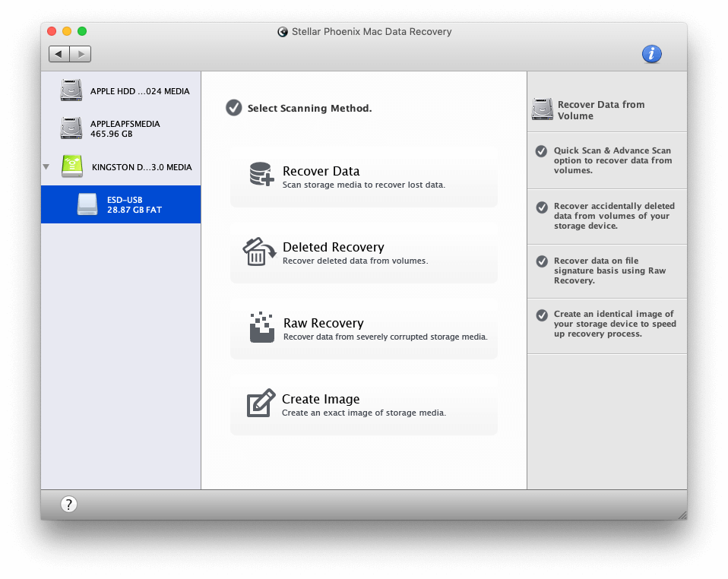Image resolution: width=728 pixels, height=579 pixels.
Task: Click the Select Scanning Method checkmark icon
Action: (x=233, y=108)
